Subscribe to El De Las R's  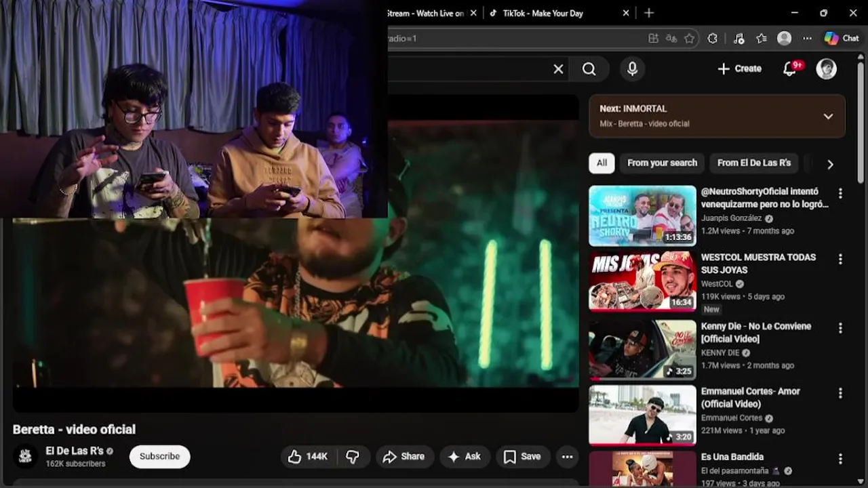click(159, 456)
